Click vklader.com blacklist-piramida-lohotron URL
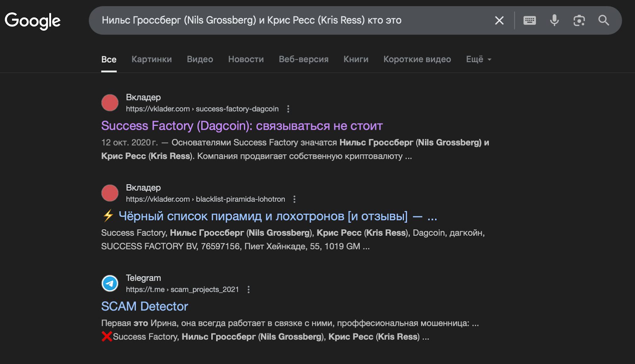The width and height of the screenshot is (635, 364). pos(205,199)
